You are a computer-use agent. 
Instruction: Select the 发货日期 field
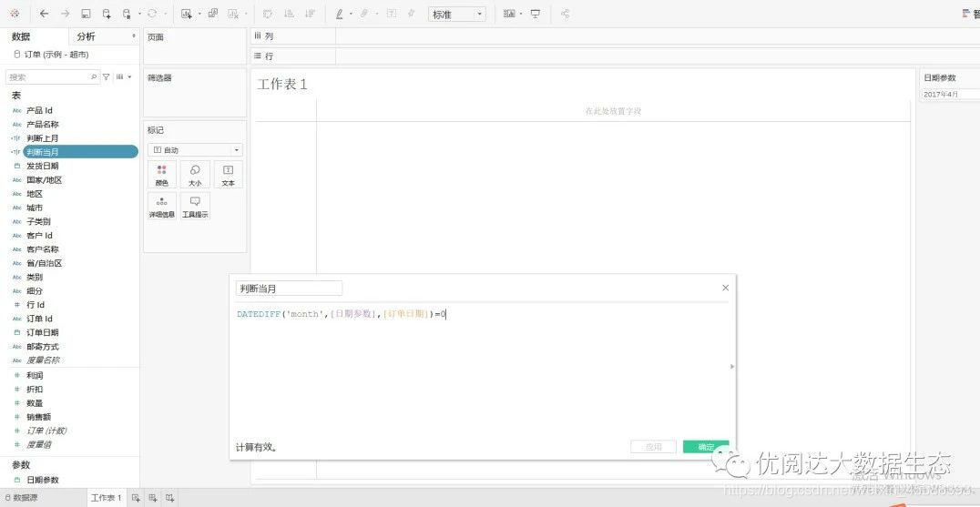[43, 166]
